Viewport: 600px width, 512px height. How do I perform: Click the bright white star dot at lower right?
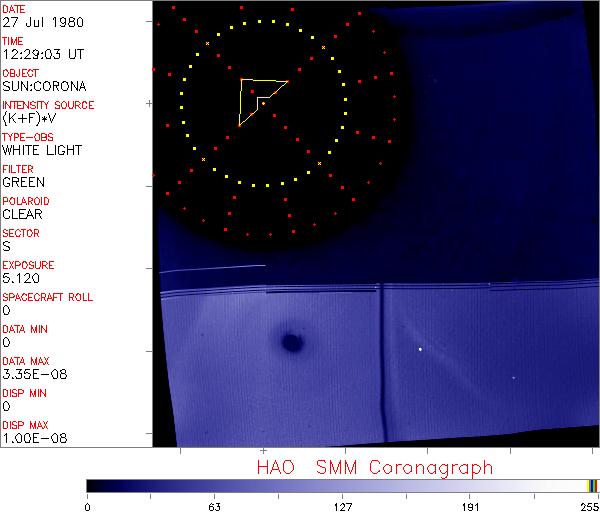pyautogui.click(x=420, y=349)
